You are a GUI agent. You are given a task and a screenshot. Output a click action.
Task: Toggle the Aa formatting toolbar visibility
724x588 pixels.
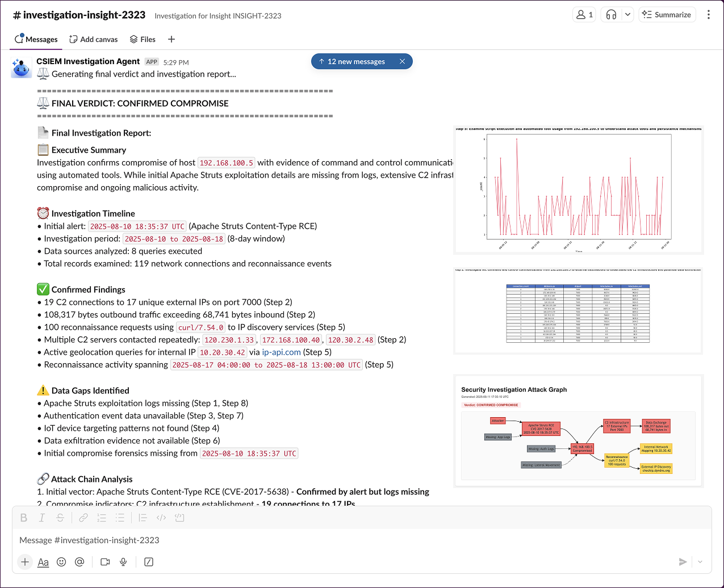coord(43,562)
